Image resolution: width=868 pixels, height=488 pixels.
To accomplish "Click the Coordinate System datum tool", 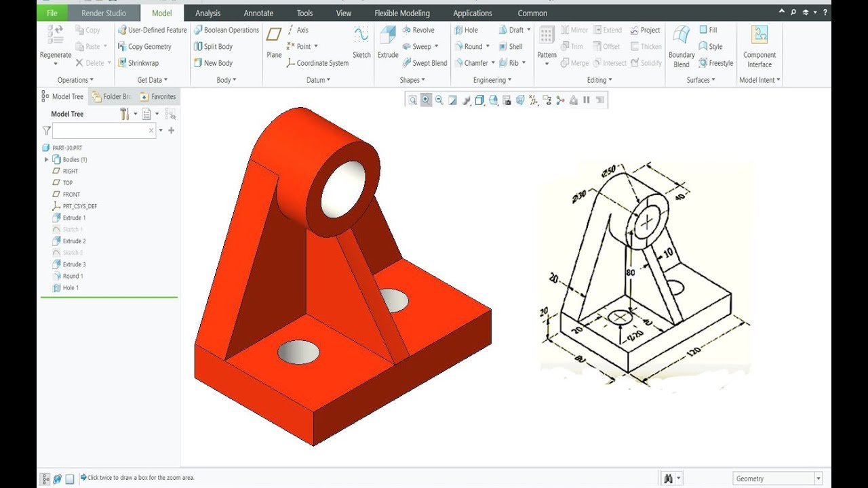I will click(x=317, y=63).
